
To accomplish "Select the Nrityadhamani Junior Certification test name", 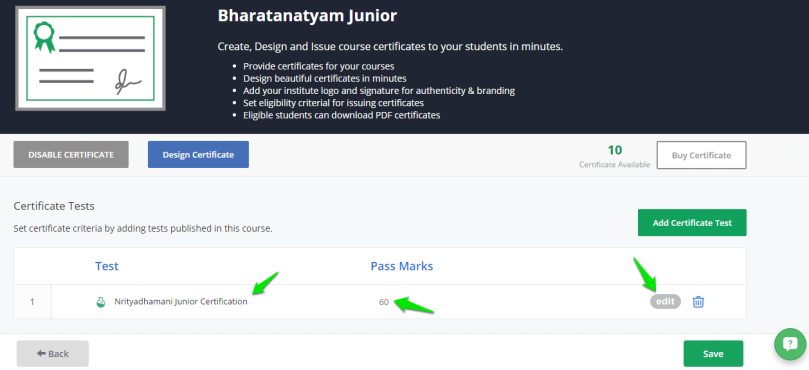I will pos(181,302).
